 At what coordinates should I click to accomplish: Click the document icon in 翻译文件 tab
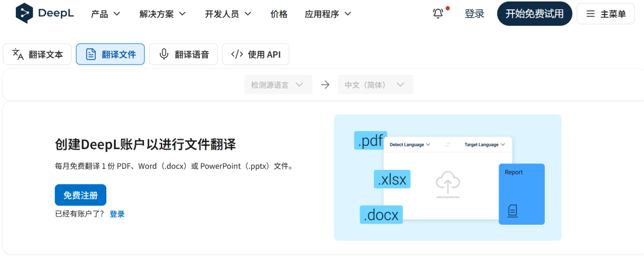click(x=91, y=54)
